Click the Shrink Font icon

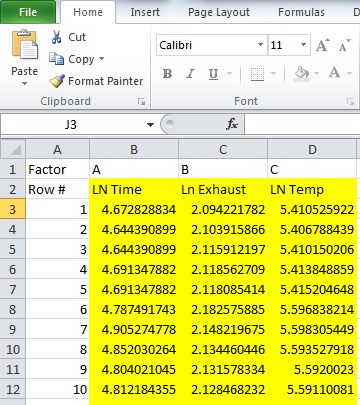(345, 45)
